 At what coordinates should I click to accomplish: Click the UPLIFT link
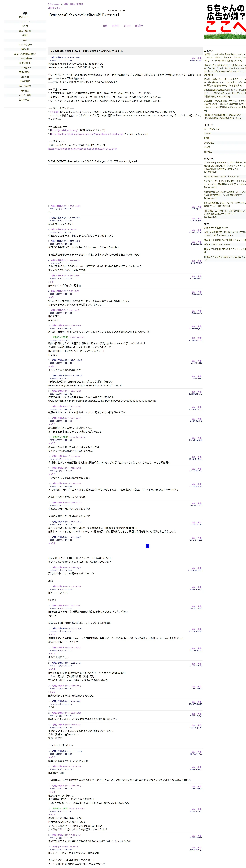(51, 8)
